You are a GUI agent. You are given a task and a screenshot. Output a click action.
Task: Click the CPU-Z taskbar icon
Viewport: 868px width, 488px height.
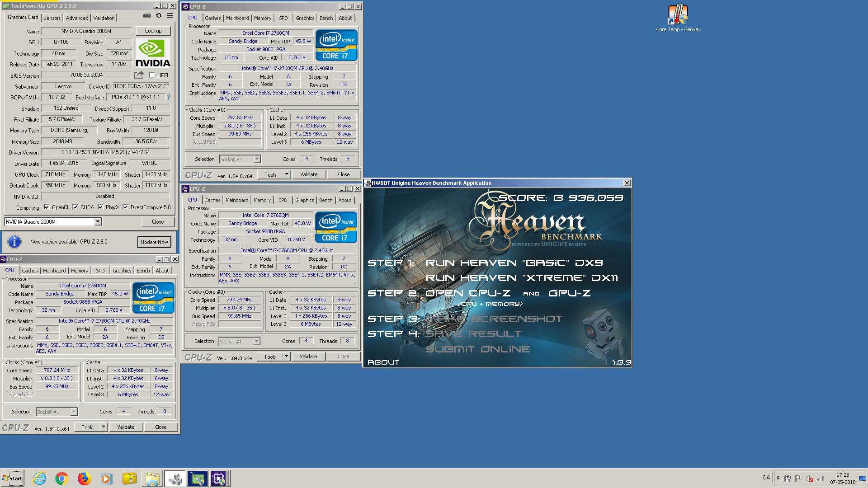[219, 479]
